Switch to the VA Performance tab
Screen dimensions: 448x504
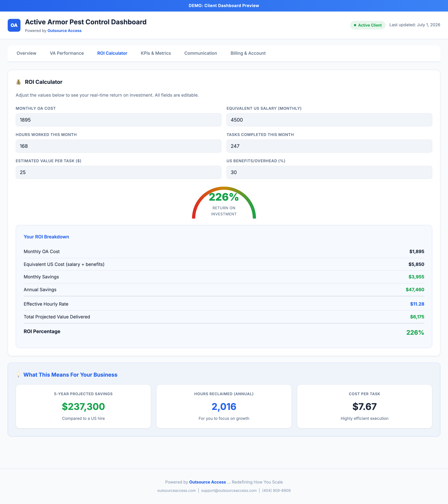(67, 53)
